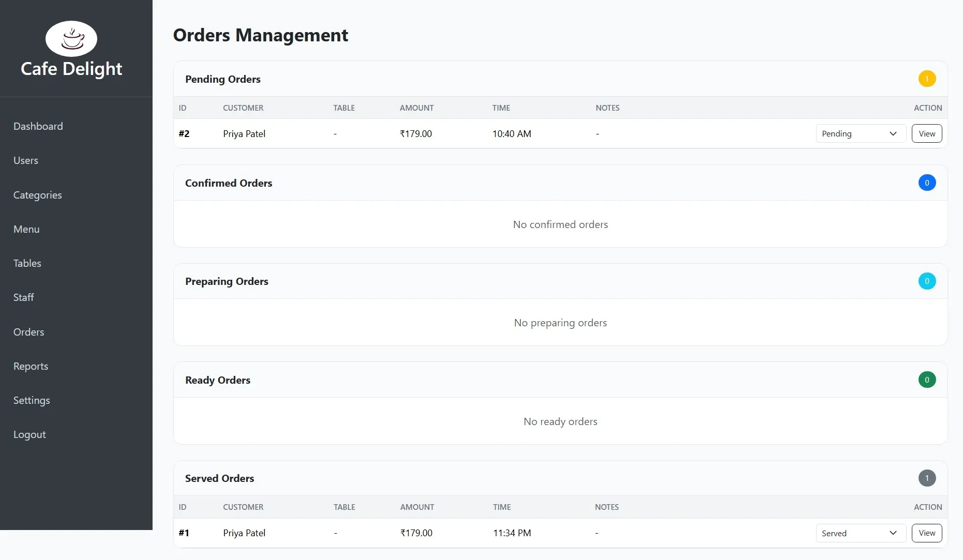
Task: Select Orders in the sidebar
Action: click(x=28, y=331)
